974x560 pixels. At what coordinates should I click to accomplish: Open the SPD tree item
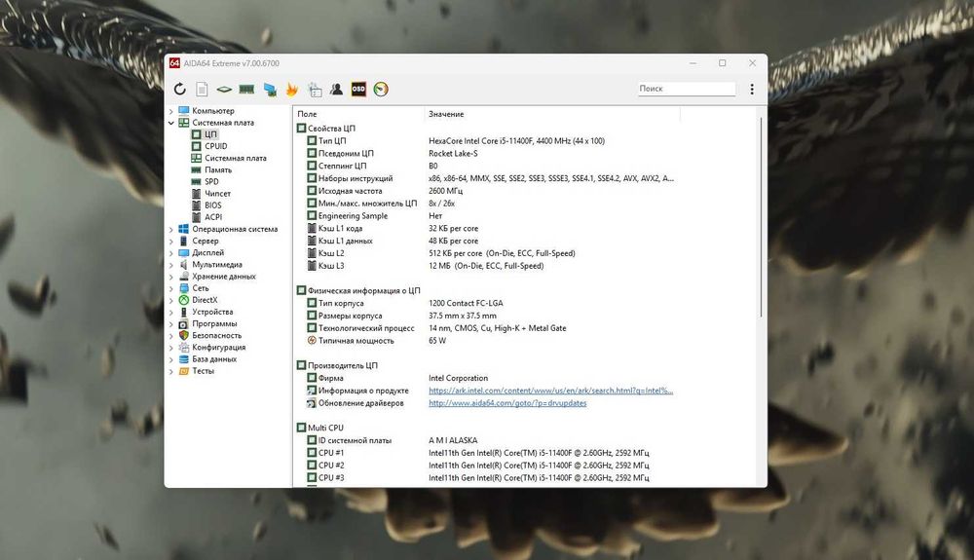(211, 181)
